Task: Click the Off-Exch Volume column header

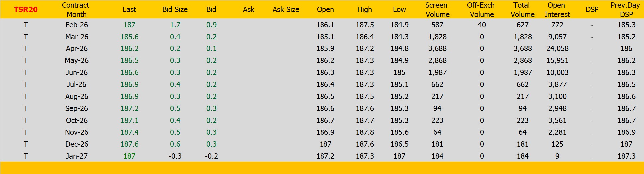Action: click(x=481, y=10)
